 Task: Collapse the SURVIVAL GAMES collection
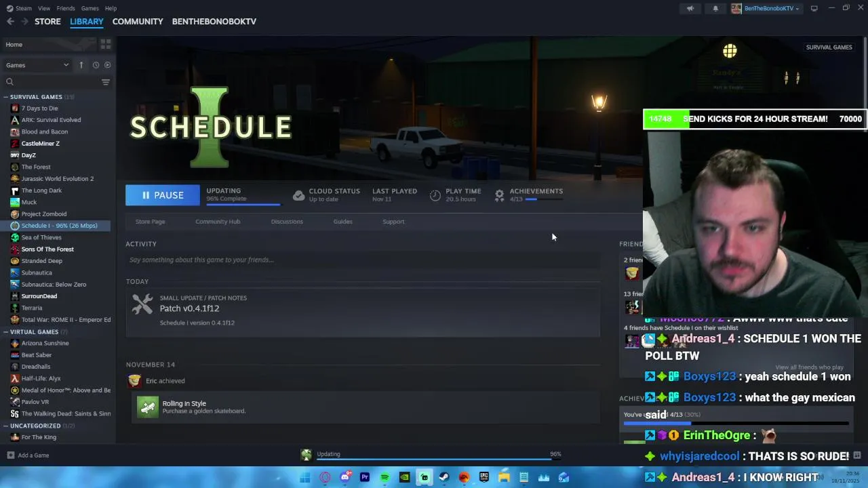6,97
